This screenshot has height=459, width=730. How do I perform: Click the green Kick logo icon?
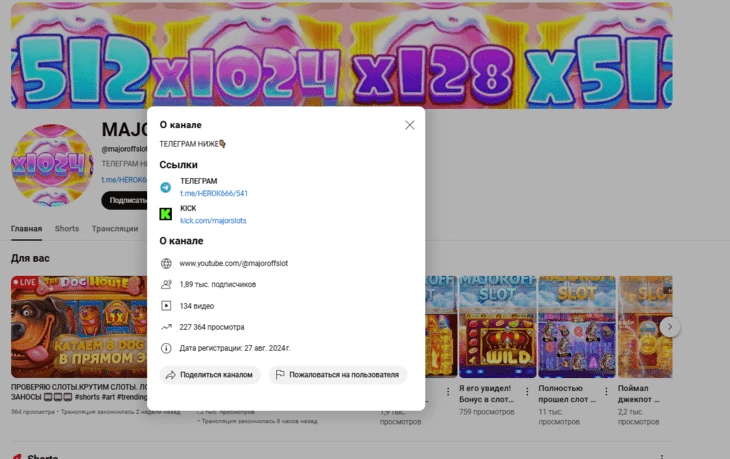166,214
